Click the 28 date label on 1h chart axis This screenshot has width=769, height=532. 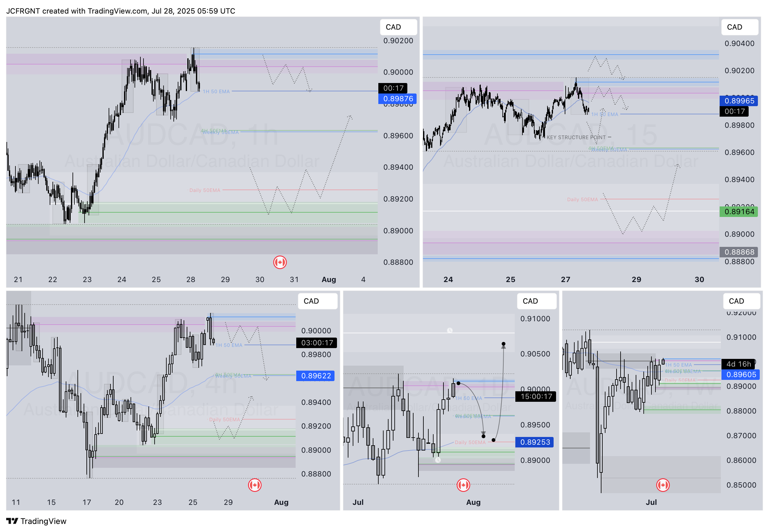point(191,280)
